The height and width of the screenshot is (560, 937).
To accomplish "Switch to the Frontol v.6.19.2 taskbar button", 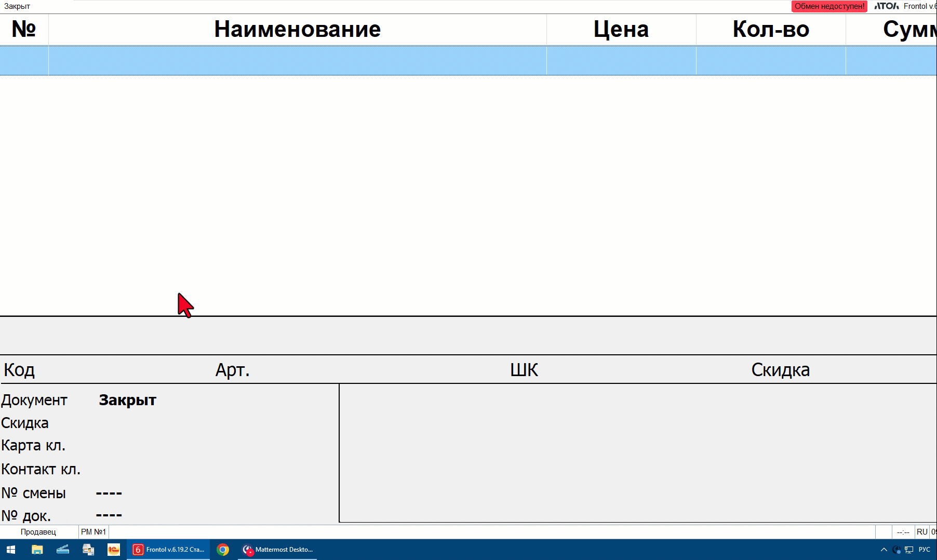I will coord(169,550).
